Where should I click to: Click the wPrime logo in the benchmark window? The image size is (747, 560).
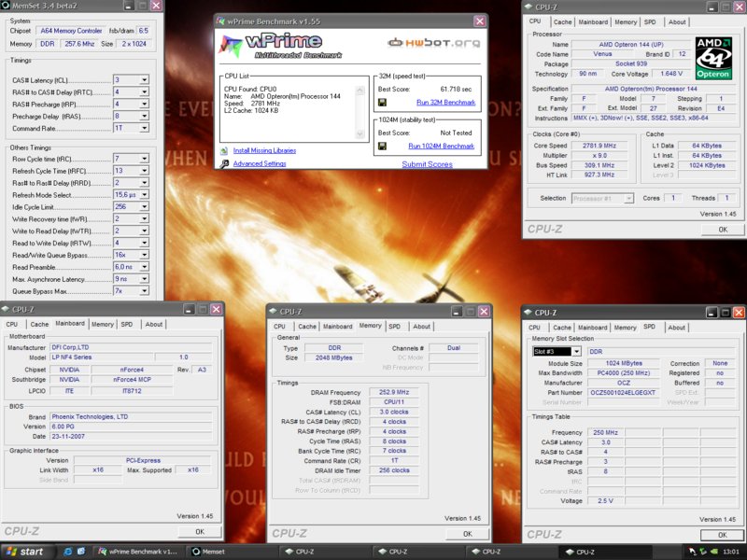[x=281, y=46]
